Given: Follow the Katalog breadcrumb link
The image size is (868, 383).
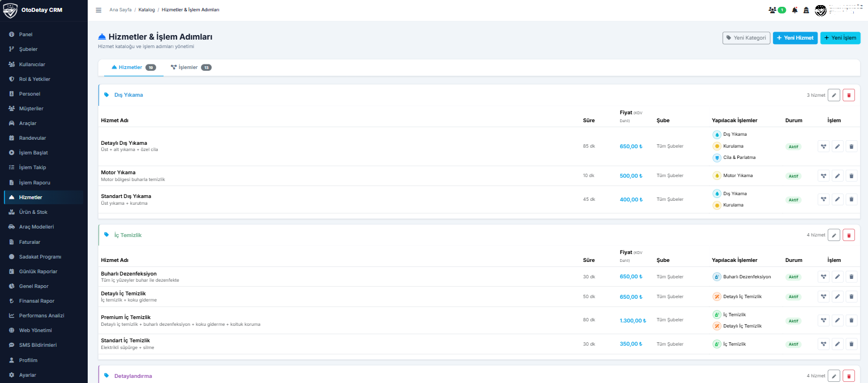Looking at the screenshot, I should pos(147,10).
